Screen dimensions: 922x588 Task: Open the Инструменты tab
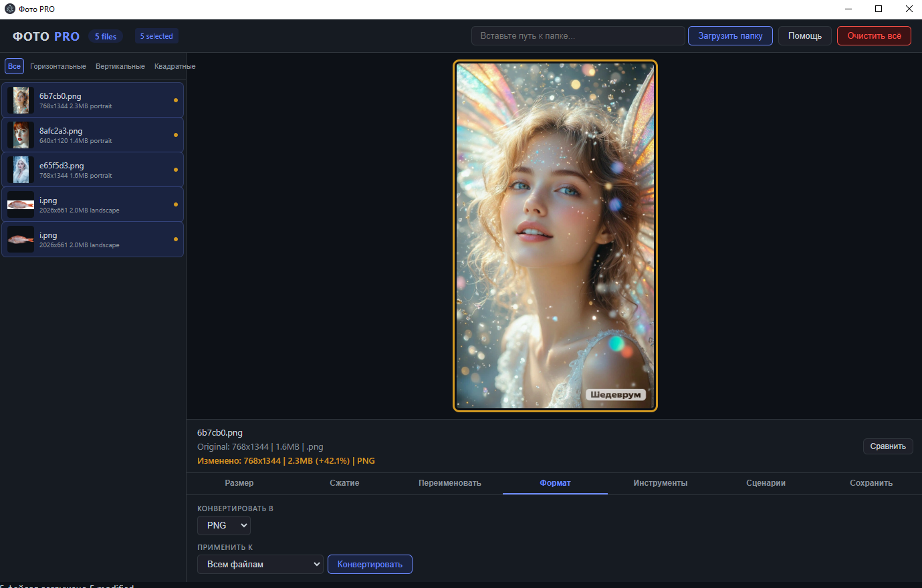[x=661, y=483]
